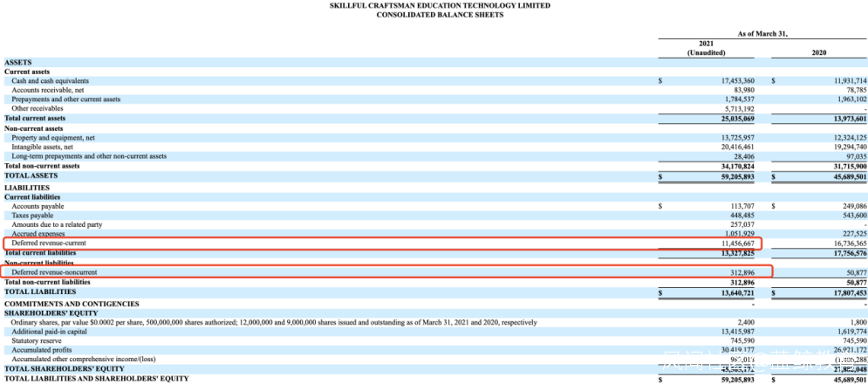Click the 'Total current assets' label

coord(35,119)
